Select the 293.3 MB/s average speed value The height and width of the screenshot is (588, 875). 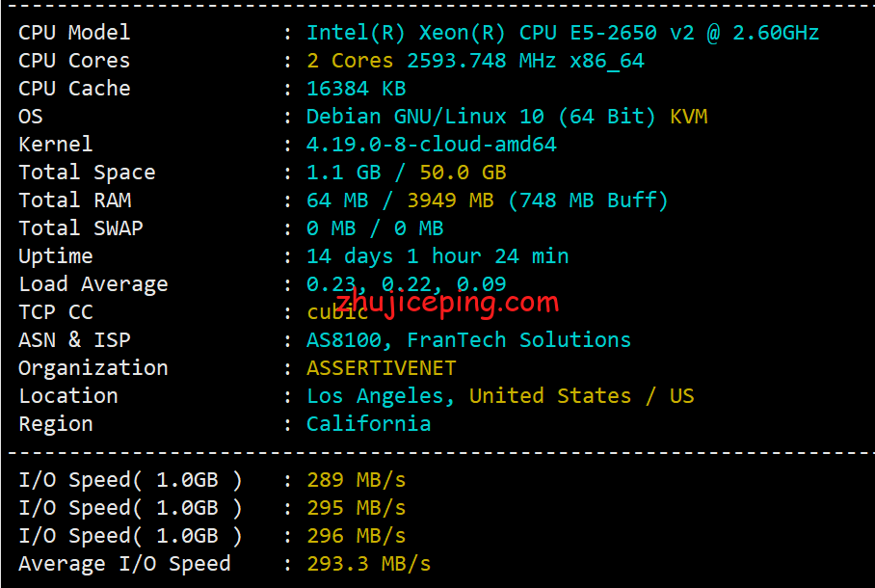tap(369, 564)
